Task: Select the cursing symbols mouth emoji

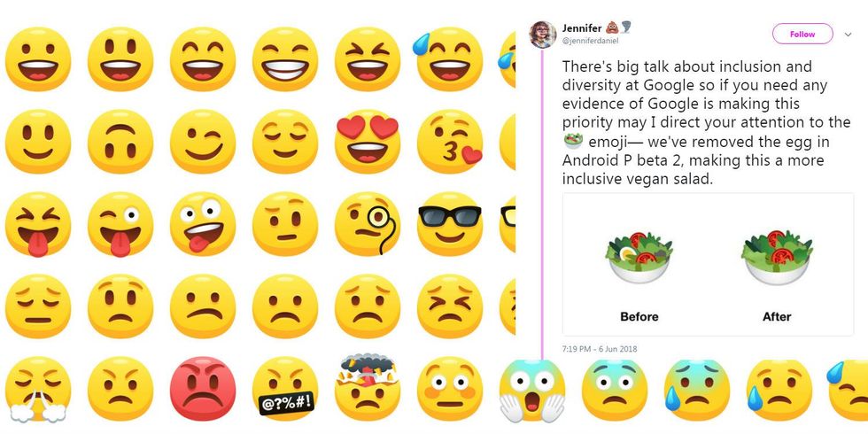Action: click(285, 389)
